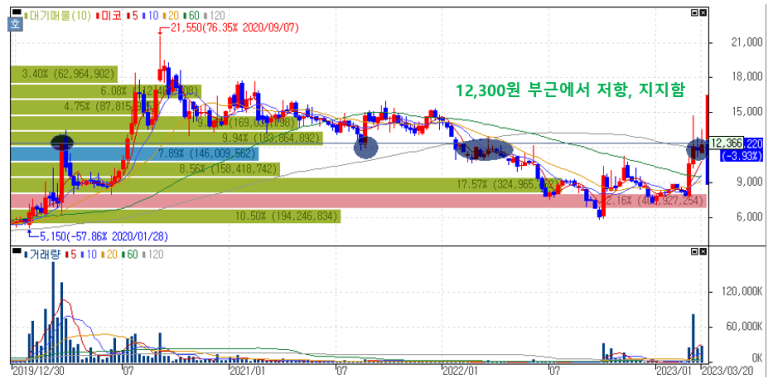
Task: Select the red highlighted volume profile bar
Action: click(358, 201)
